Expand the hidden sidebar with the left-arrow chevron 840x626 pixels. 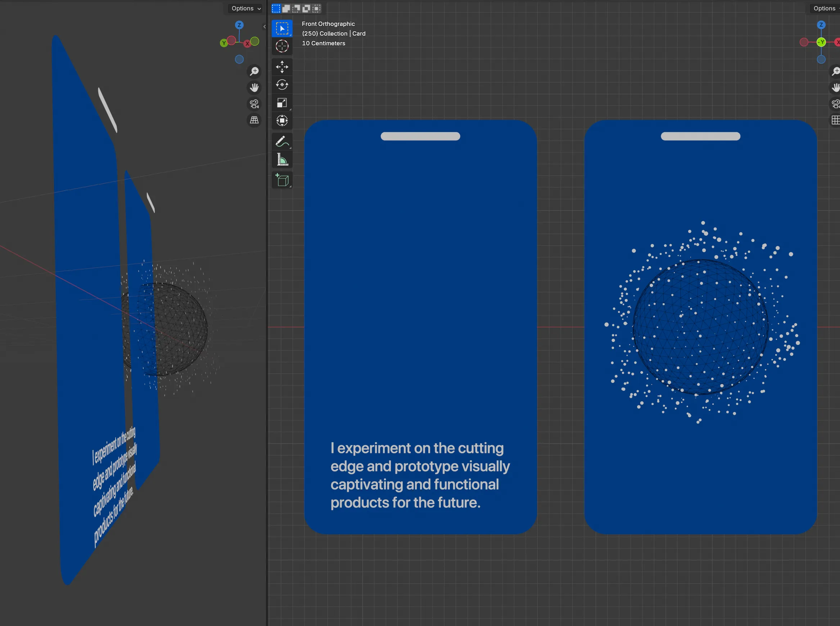pos(264,27)
